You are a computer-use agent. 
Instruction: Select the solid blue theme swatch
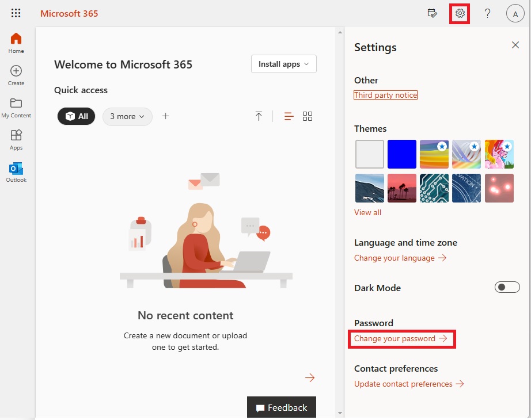[401, 154]
